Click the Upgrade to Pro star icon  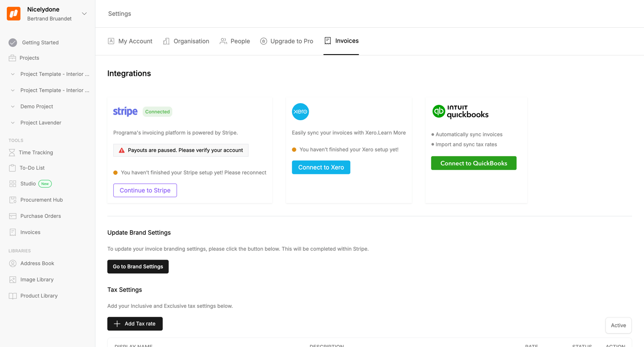click(x=264, y=41)
